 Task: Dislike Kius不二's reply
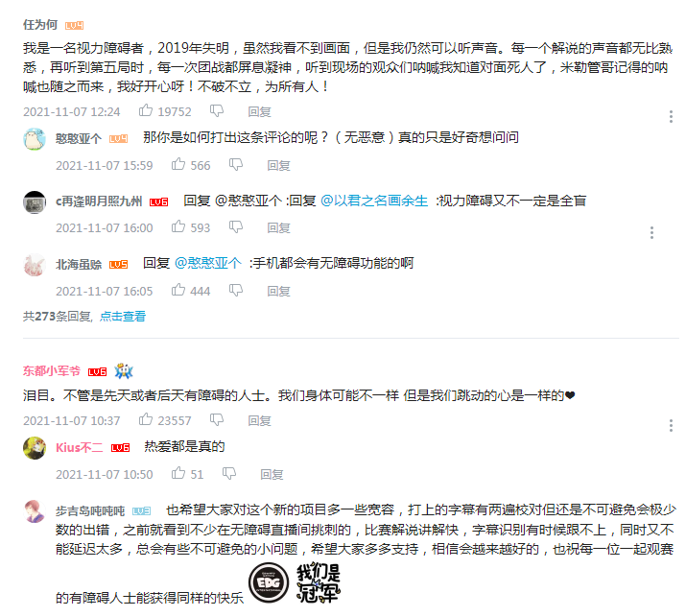pos(228,473)
